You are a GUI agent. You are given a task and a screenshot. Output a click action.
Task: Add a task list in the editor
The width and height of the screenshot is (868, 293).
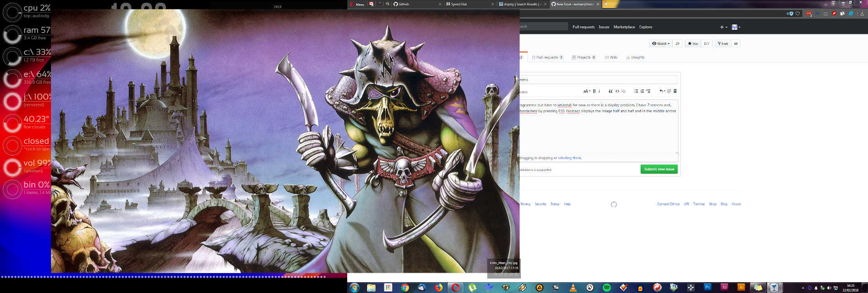(x=648, y=91)
